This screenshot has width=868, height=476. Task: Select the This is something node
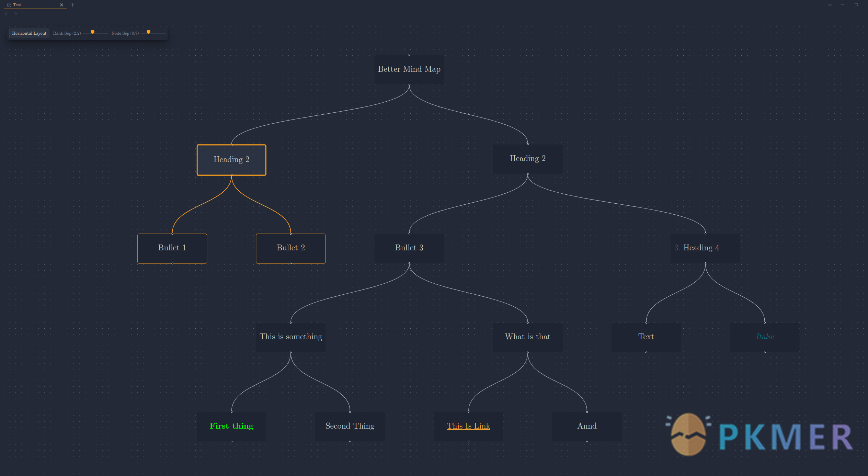tap(290, 337)
